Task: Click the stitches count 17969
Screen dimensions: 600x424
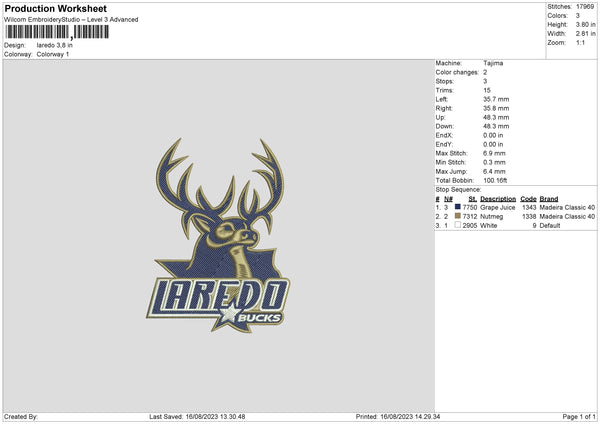Action: 585,7
